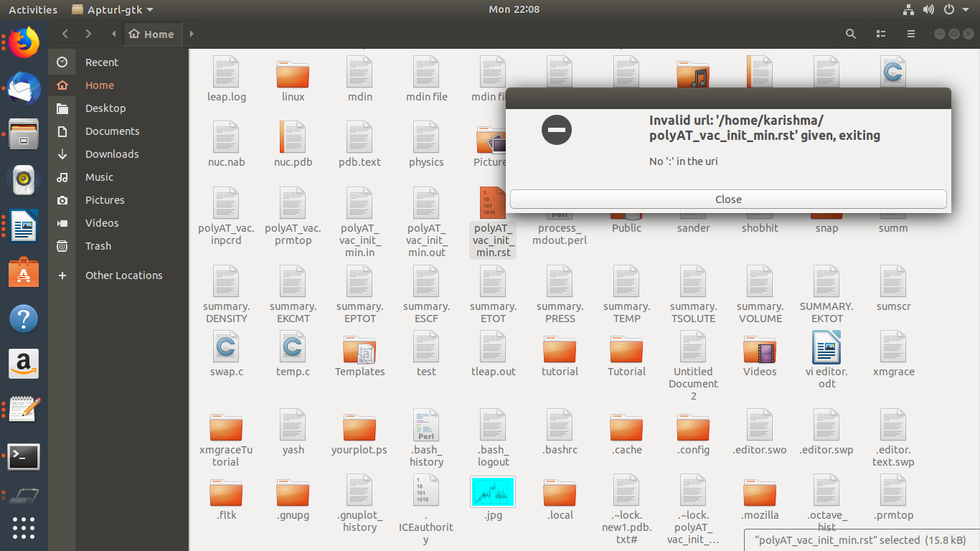The height and width of the screenshot is (551, 980).
Task: Show Applications grid in the dock
Action: [24, 527]
